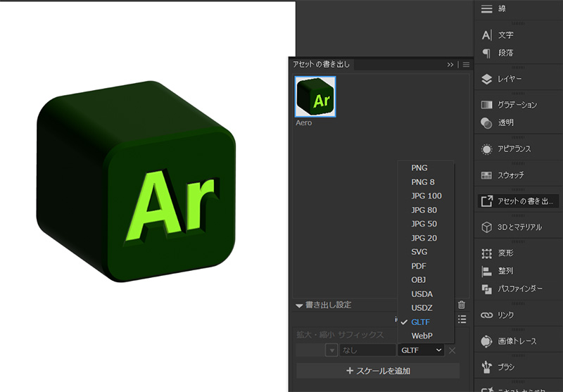This screenshot has height=392, width=563.
Task: Open the リンク (Links) panel icon
Action: coord(486,315)
